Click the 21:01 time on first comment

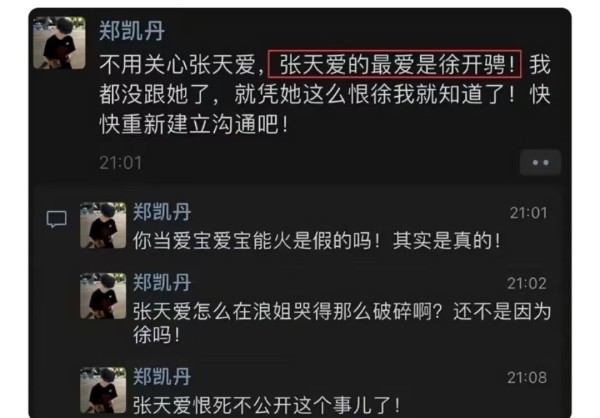pos(528,213)
